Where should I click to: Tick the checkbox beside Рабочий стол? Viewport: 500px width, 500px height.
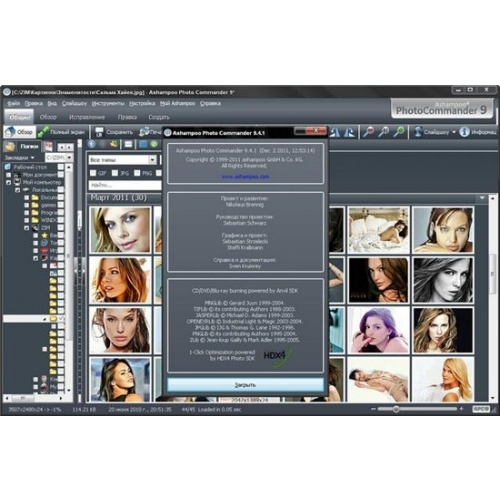pyautogui.click(x=61, y=167)
